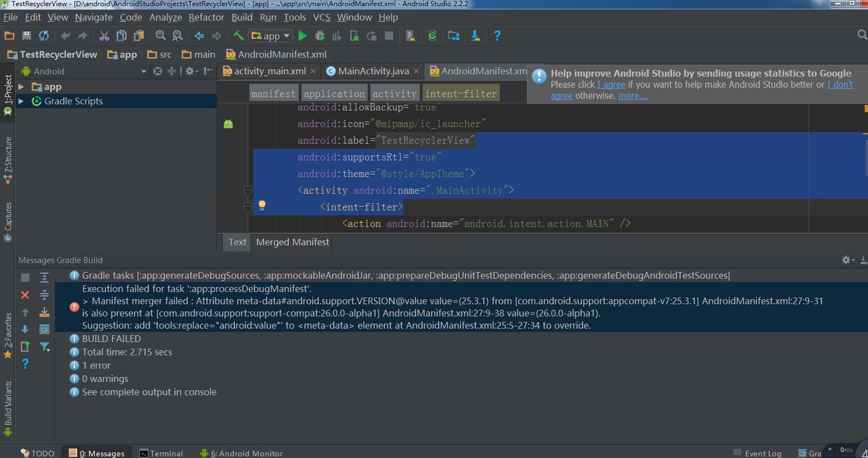The image size is (868, 458).
Task: Click the scroll from source target icon
Action: 158,71
